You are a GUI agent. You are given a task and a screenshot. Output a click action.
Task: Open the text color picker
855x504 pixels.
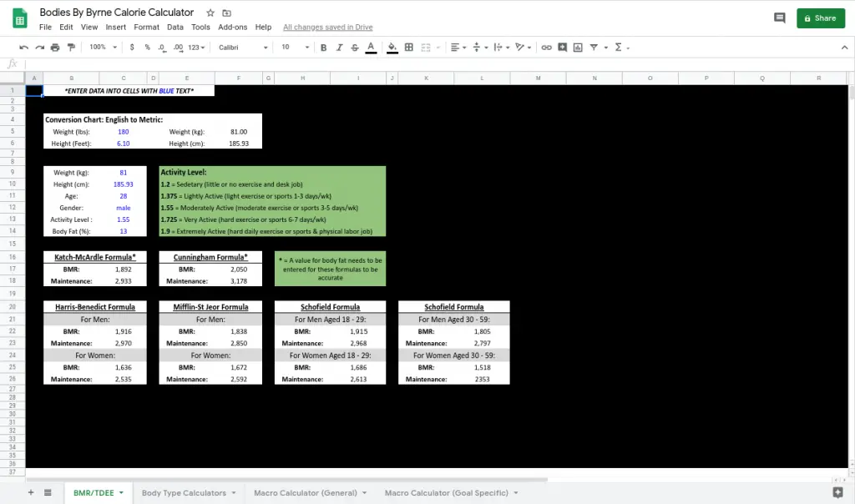coord(371,48)
